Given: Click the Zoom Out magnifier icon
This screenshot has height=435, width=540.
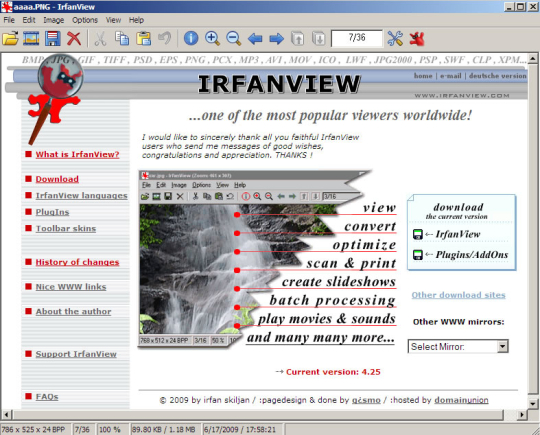Looking at the screenshot, I should (233, 38).
